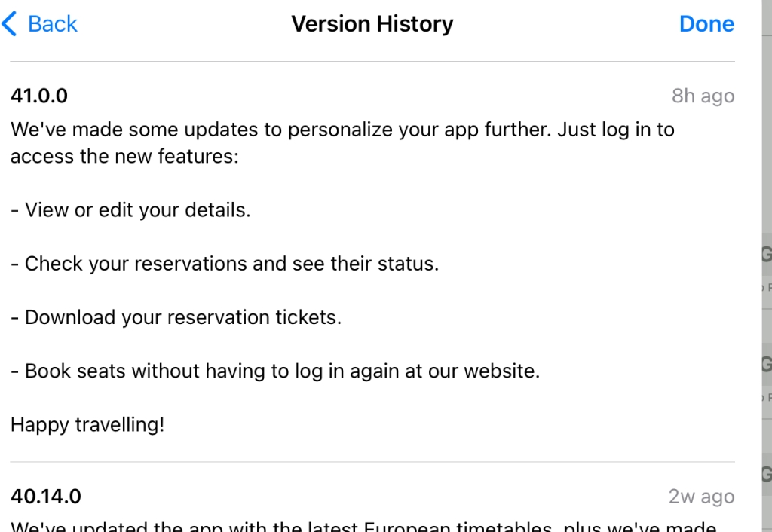
Task: Click the 'Happy travelling!' text
Action: tap(87, 425)
